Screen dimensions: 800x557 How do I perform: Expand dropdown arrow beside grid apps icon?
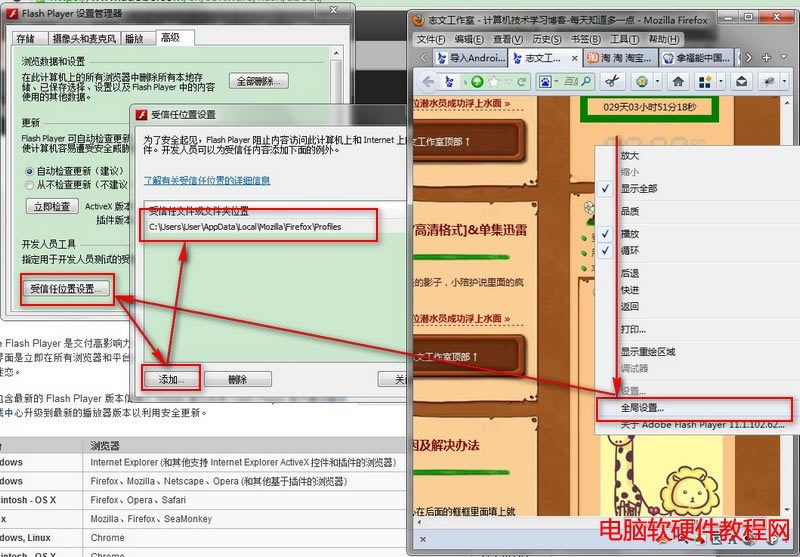(722, 82)
